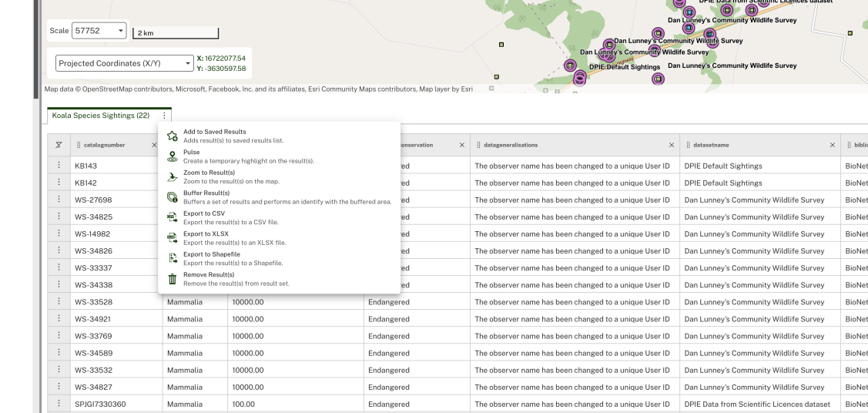Viewport: 868px width, 413px height.
Task: Open the Projected Coordinates (X/Y) dropdown
Action: click(125, 63)
